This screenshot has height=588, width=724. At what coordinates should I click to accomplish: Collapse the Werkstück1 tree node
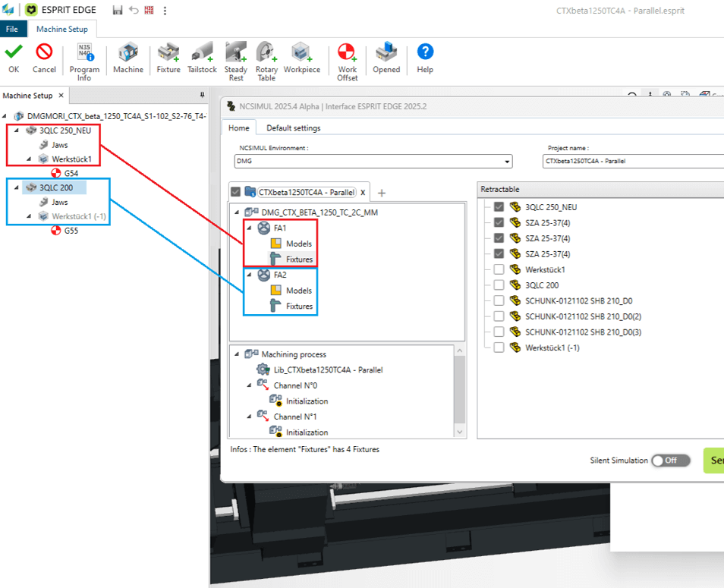(29, 159)
